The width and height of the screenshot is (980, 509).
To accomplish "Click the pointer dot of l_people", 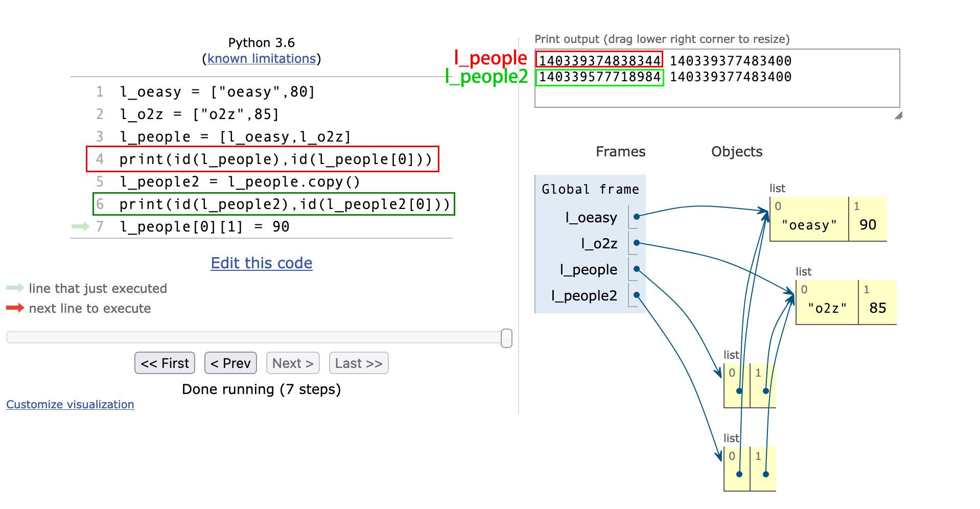I will [x=637, y=269].
